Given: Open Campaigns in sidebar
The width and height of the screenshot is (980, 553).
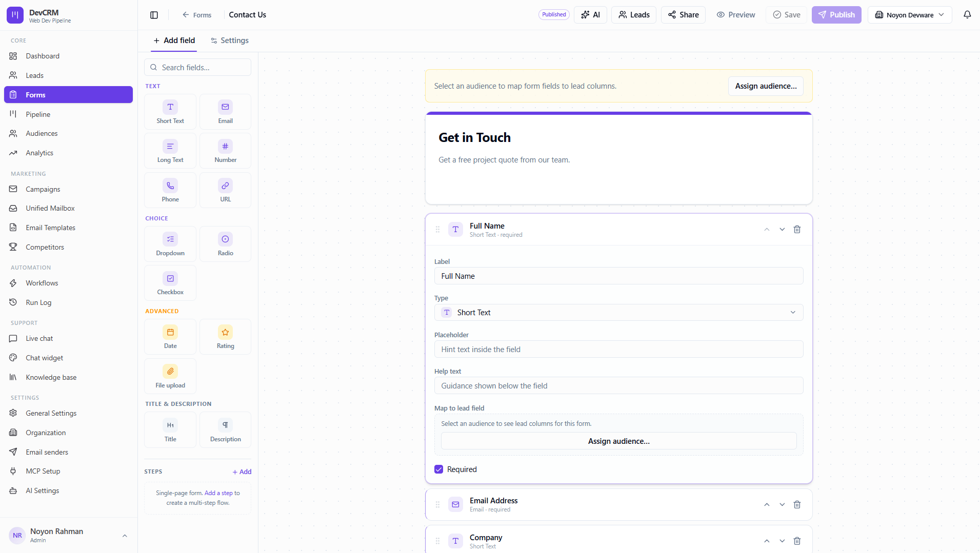Looking at the screenshot, I should click(68, 189).
